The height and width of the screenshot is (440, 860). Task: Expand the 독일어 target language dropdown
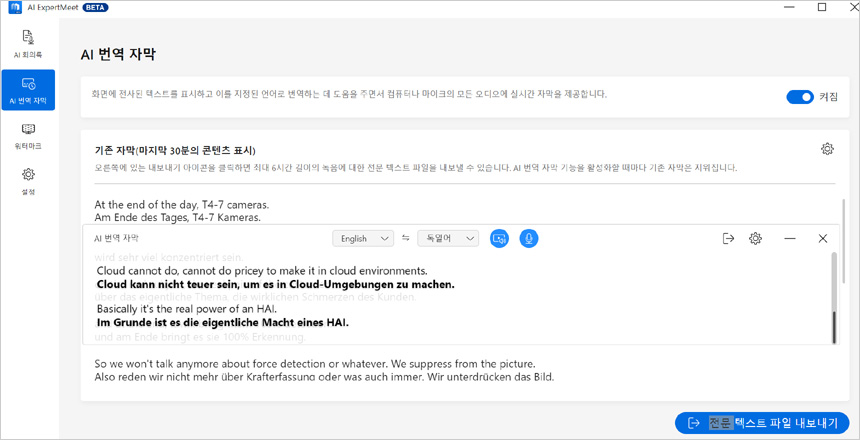click(x=447, y=239)
